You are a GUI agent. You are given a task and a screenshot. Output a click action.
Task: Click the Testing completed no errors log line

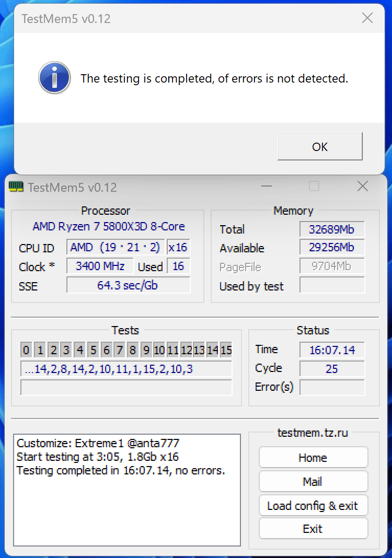coord(121,470)
